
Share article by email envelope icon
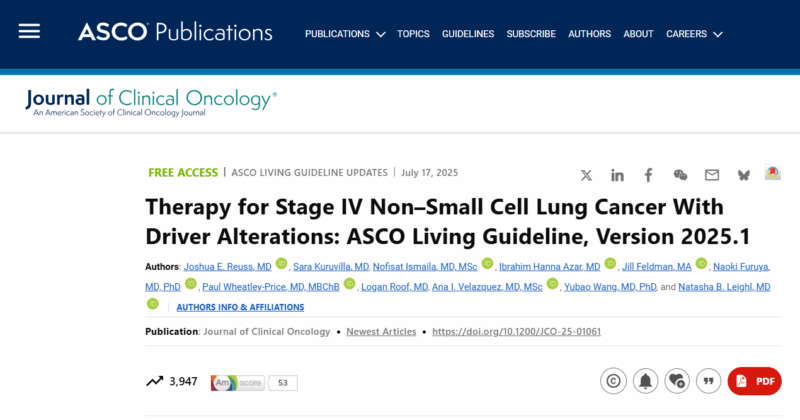712,175
